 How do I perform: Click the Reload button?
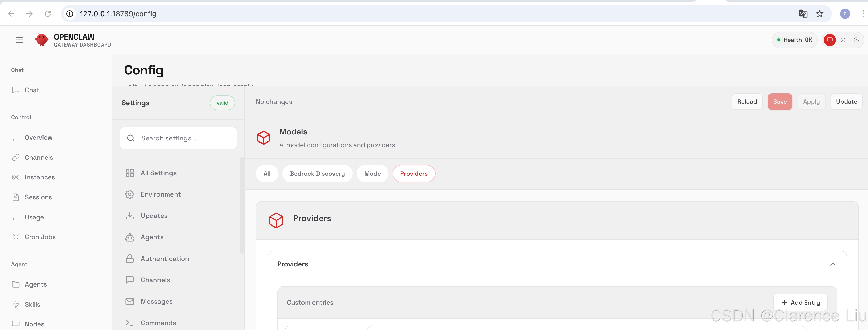click(x=747, y=102)
